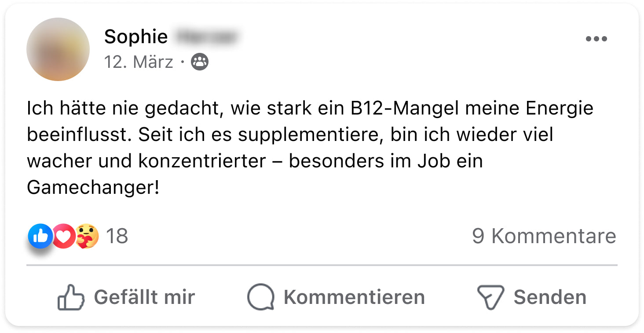
Task: Open the three-dot post options menu
Action: tap(596, 39)
